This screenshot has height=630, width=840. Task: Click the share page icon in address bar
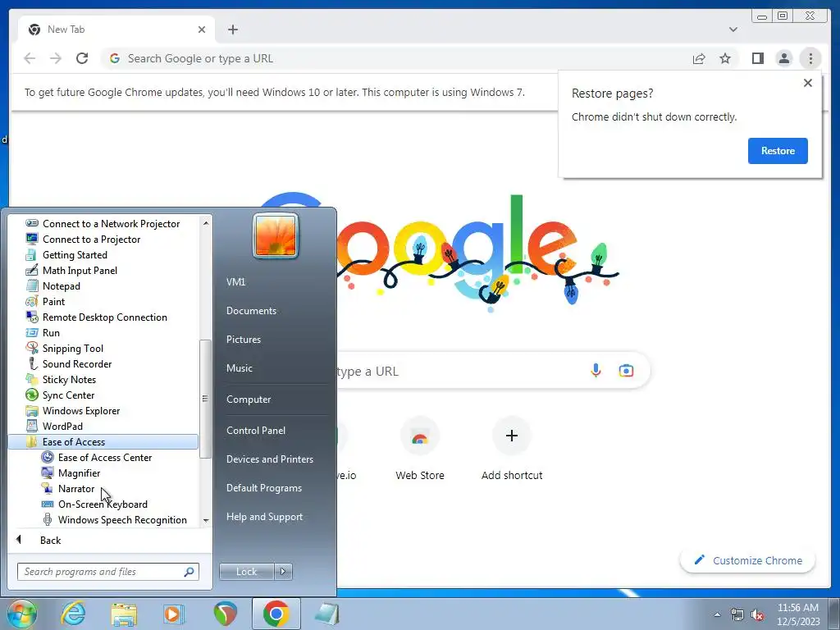coord(699,58)
